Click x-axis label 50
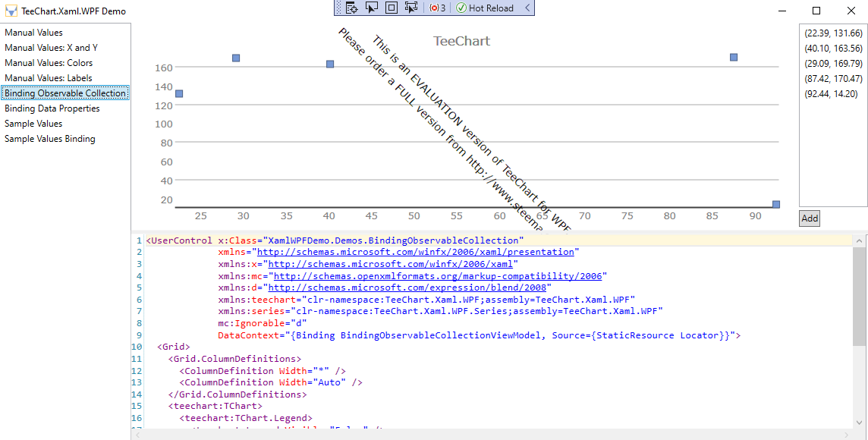Image resolution: width=868 pixels, height=440 pixels. click(414, 216)
